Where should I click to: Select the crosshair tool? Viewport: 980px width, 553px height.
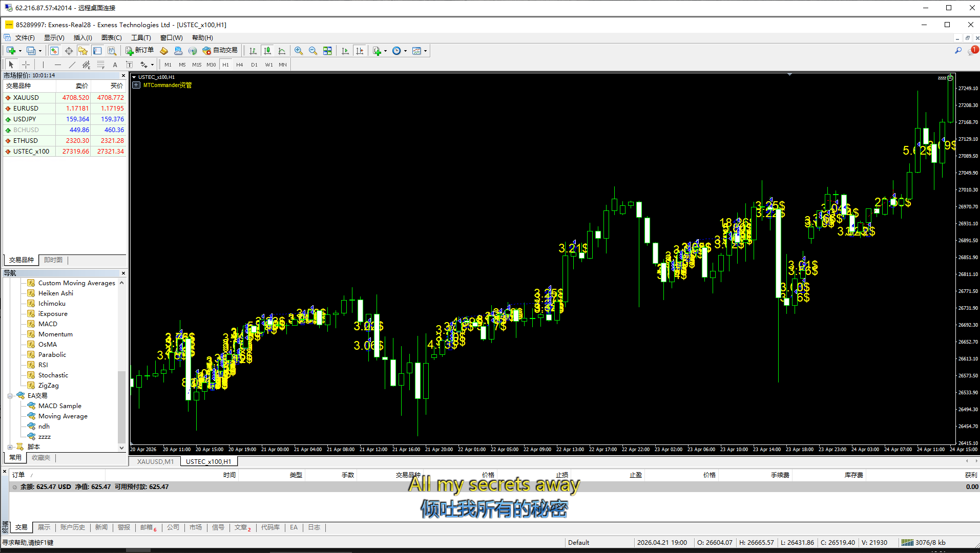point(26,65)
